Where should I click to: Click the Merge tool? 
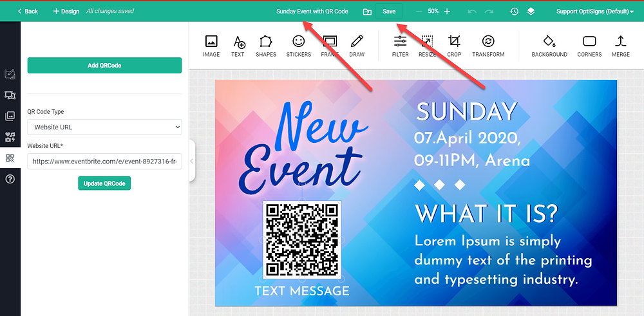click(620, 46)
